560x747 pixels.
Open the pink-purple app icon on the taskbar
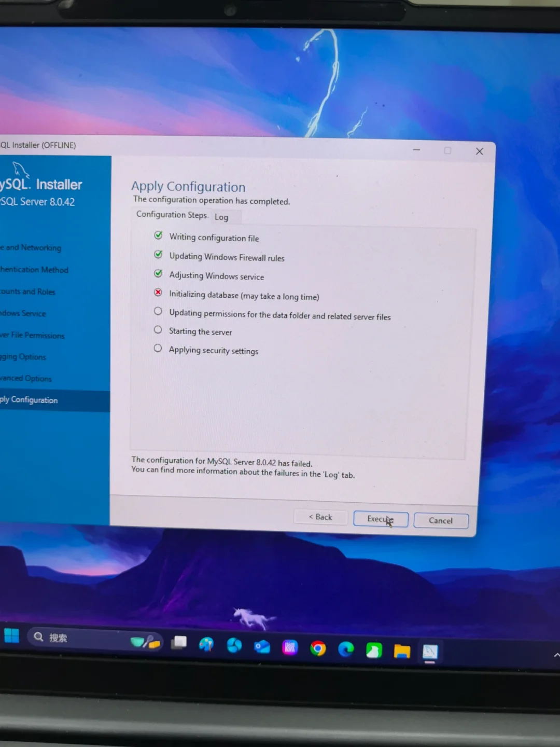coord(290,647)
